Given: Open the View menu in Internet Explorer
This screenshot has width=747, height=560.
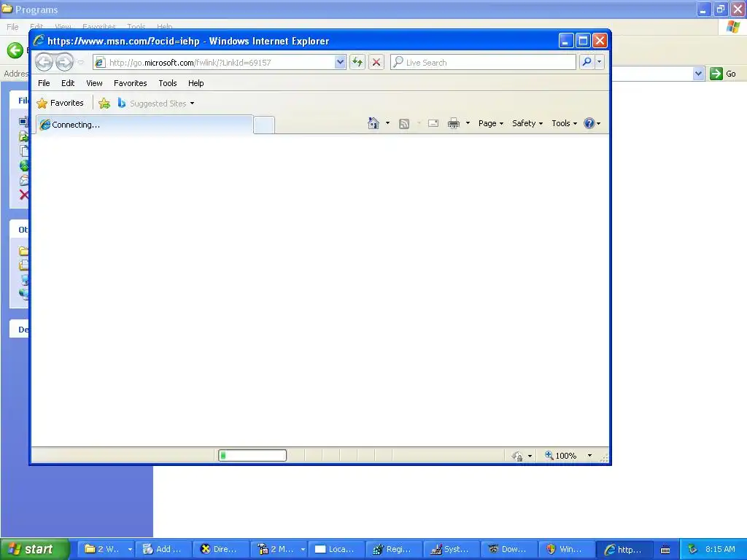Looking at the screenshot, I should (94, 83).
